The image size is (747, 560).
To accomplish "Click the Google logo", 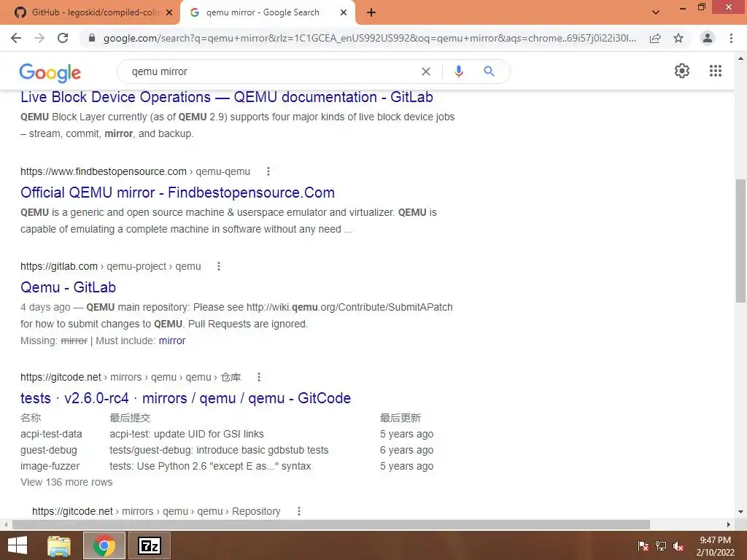I will (x=50, y=73).
